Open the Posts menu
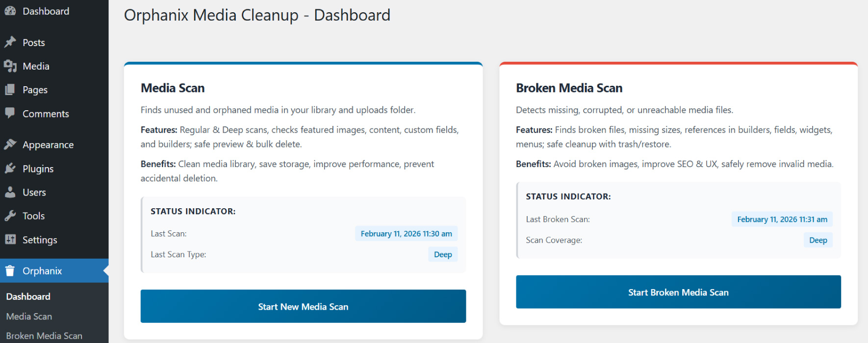This screenshot has width=868, height=343. (54, 42)
